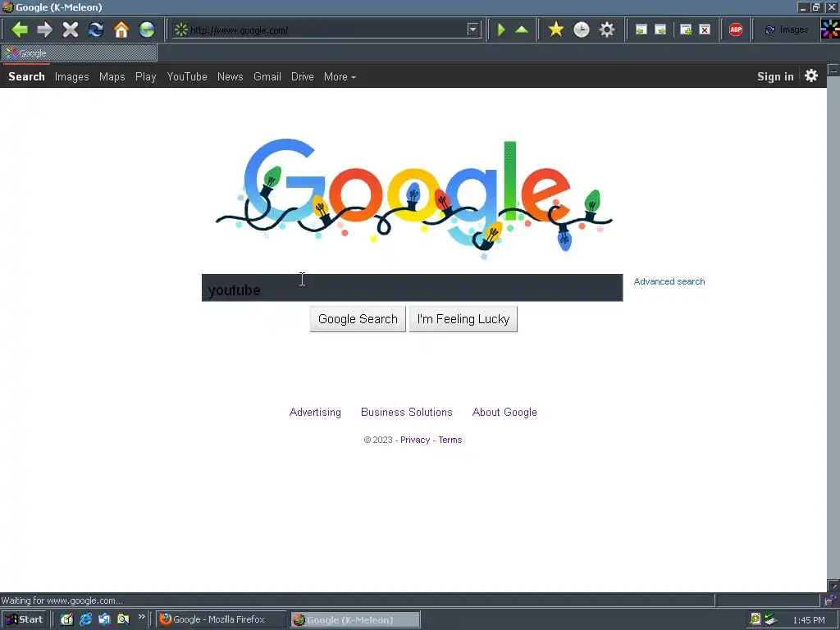Click the K-Meleon throbber logo icon

(x=830, y=29)
